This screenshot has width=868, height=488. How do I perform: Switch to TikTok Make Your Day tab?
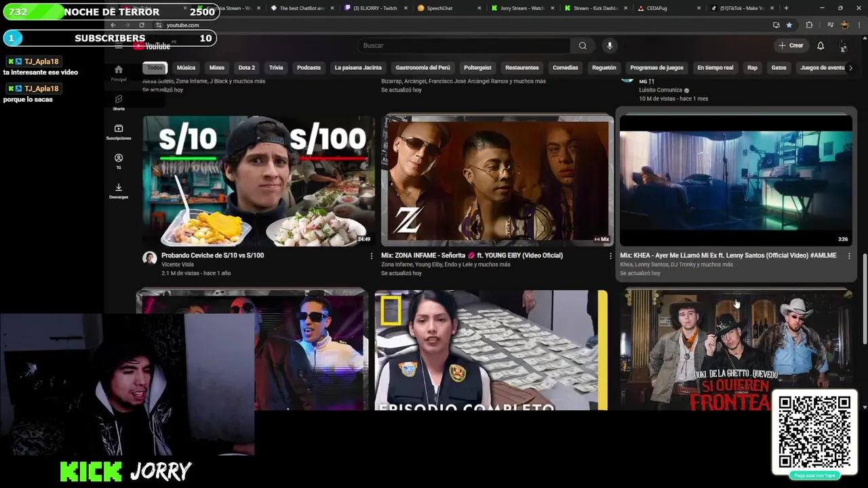pyautogui.click(x=742, y=8)
